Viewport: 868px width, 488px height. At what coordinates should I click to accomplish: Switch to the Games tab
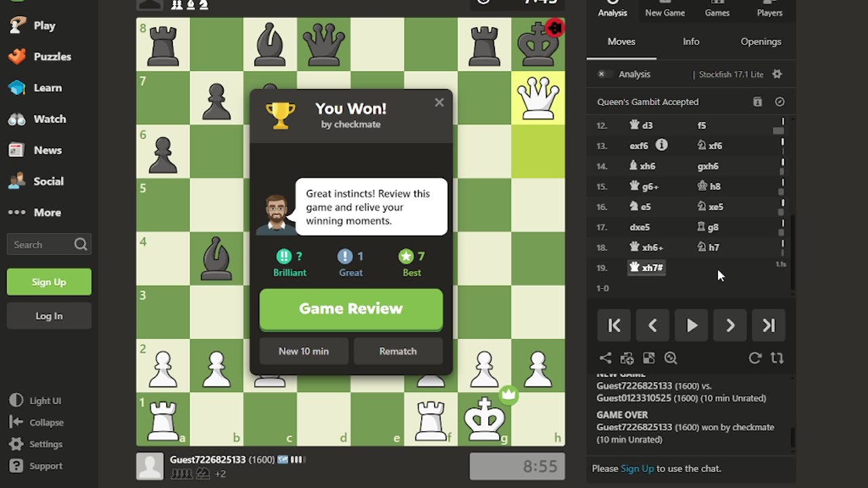[x=717, y=9]
